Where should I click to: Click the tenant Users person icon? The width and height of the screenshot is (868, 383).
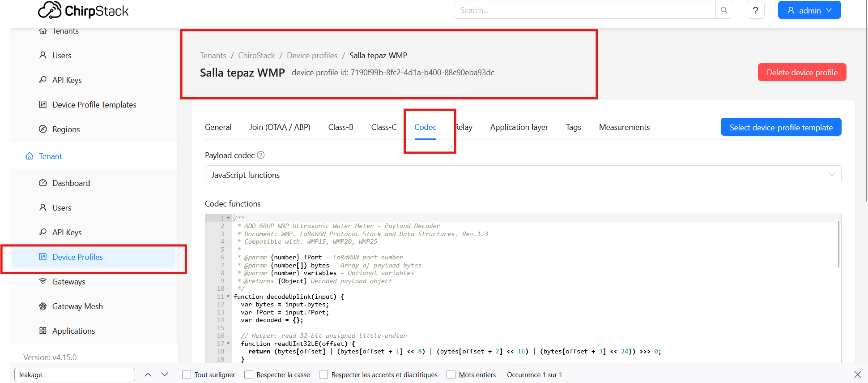pos(43,207)
